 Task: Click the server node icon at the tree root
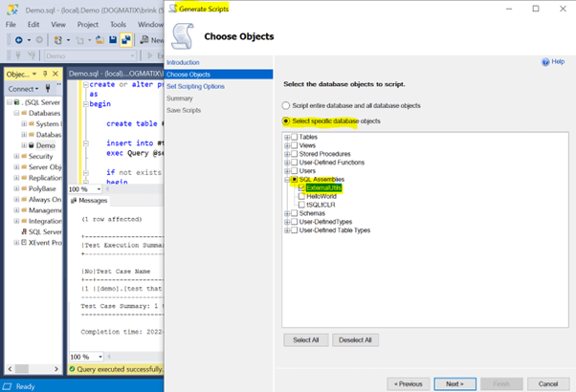coord(16,102)
